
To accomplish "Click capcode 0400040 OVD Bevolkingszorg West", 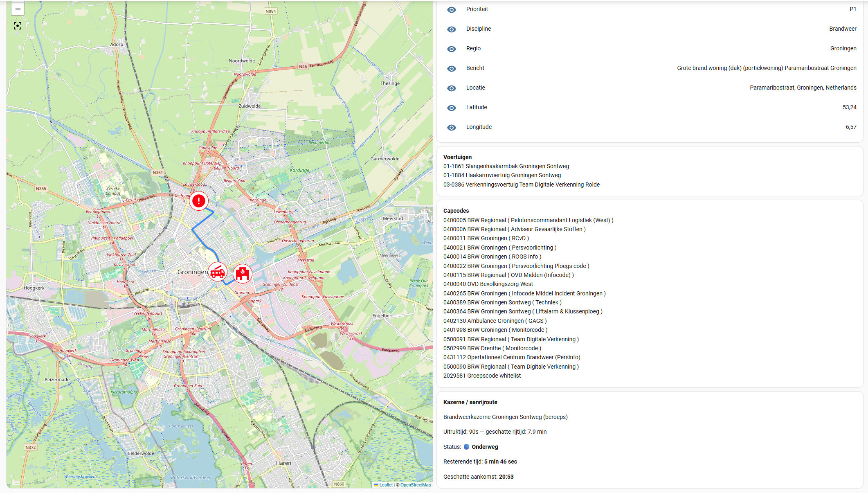I will [x=488, y=284].
